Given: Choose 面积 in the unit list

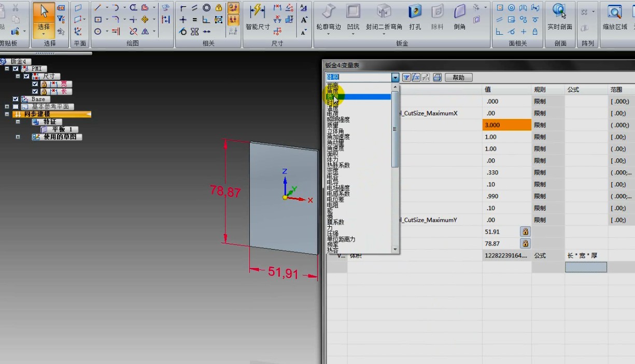Looking at the screenshot, I should pos(332,154).
